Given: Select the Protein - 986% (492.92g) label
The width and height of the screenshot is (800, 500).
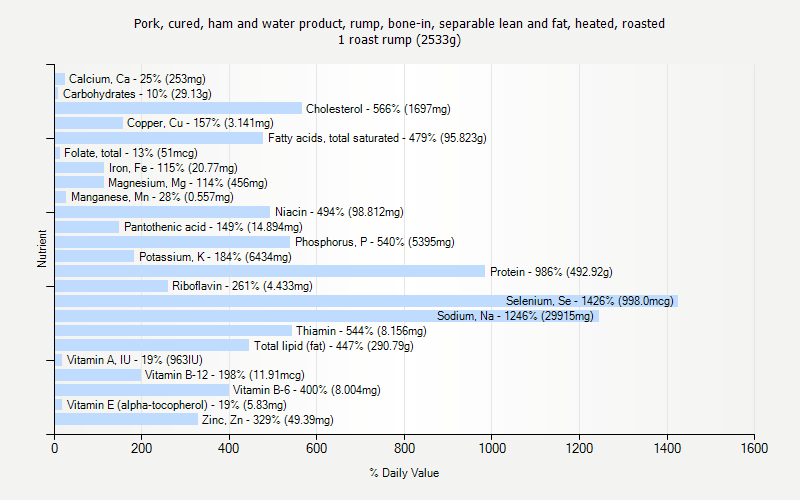Looking at the screenshot, I should (551, 271).
